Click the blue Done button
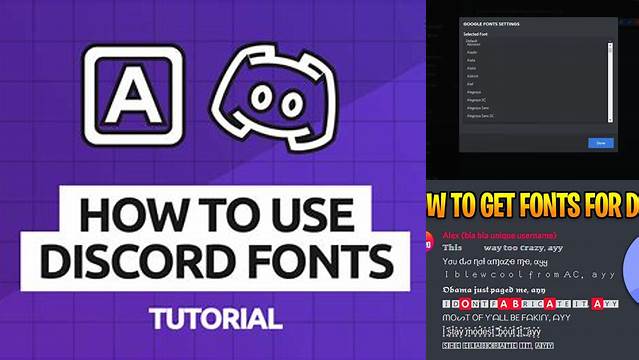The width and height of the screenshot is (639, 360). (601, 143)
